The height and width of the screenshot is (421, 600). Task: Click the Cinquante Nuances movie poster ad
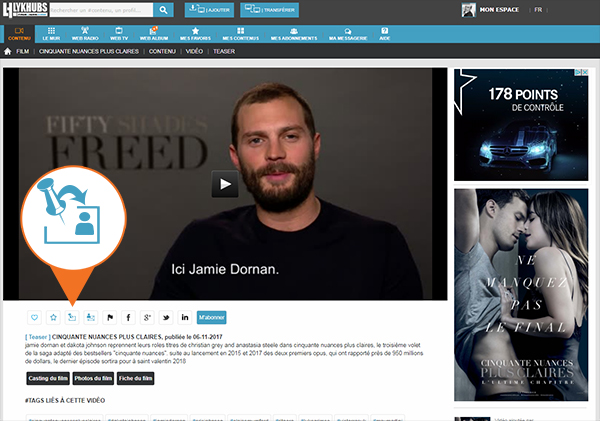pyautogui.click(x=521, y=295)
